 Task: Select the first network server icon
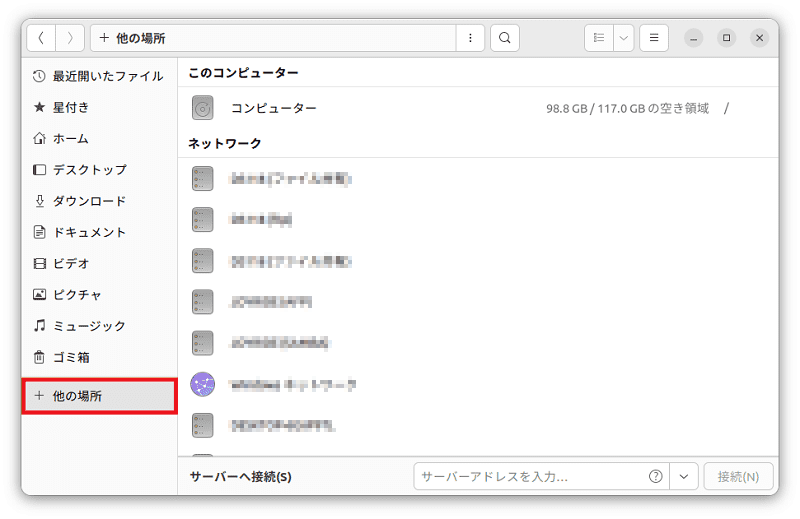click(x=203, y=179)
